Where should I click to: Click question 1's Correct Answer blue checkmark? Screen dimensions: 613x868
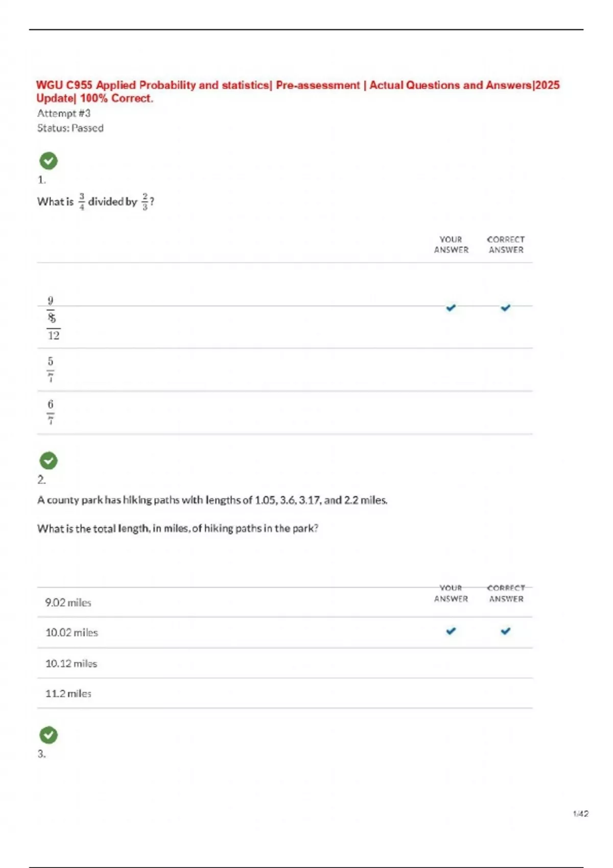tap(505, 308)
